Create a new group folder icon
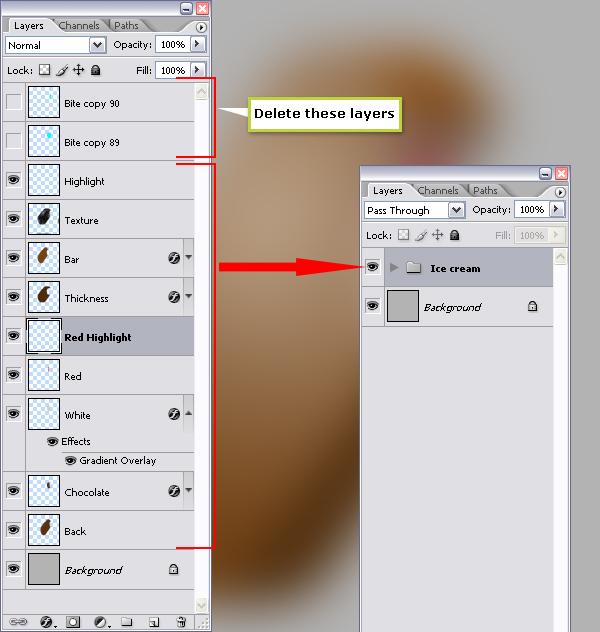Viewport: 600px width, 632px height. click(x=127, y=622)
